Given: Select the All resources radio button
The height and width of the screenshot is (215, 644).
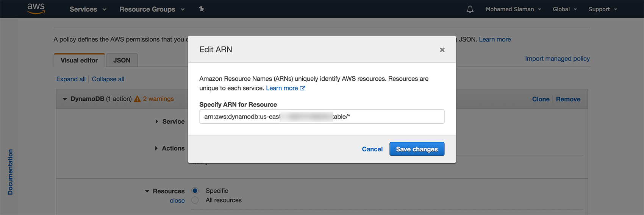Looking at the screenshot, I should click(195, 200).
